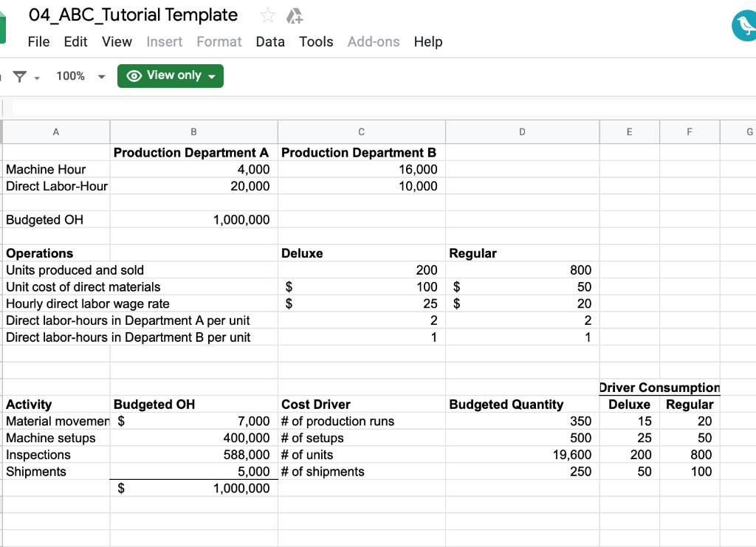This screenshot has height=547, width=756.
Task: Select the 16,000 machine hour value
Action: click(362, 170)
